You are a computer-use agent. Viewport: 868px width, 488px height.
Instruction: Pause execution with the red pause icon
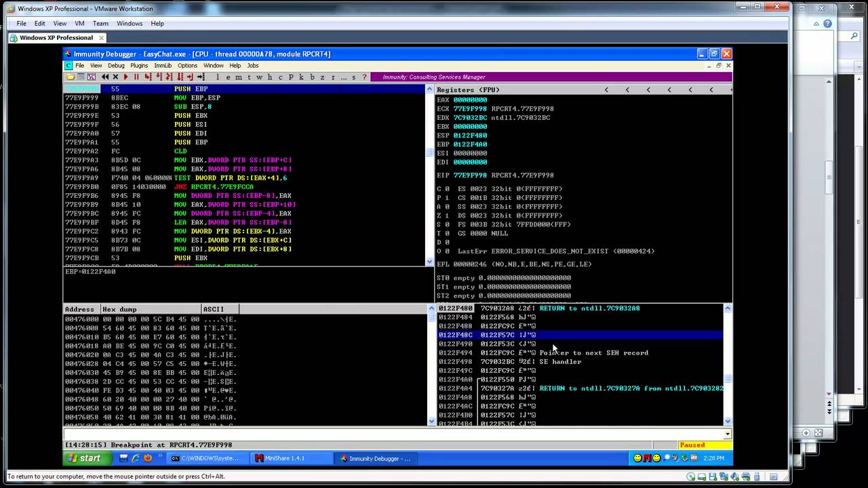(x=136, y=77)
